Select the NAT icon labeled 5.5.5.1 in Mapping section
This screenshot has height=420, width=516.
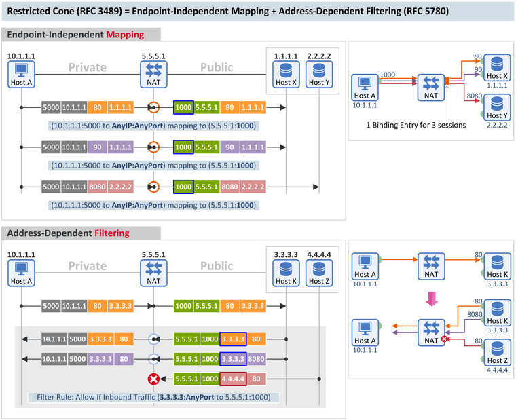153,75
